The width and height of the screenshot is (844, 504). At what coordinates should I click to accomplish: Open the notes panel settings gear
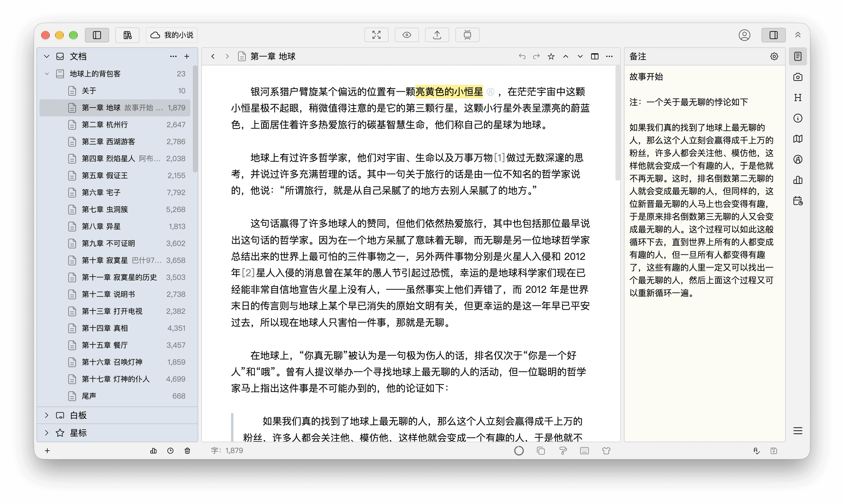(x=774, y=56)
